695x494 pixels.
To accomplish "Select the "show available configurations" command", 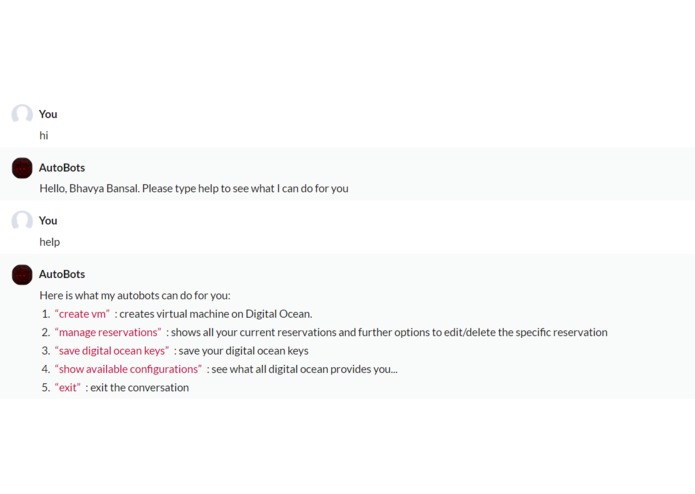I will click(129, 369).
